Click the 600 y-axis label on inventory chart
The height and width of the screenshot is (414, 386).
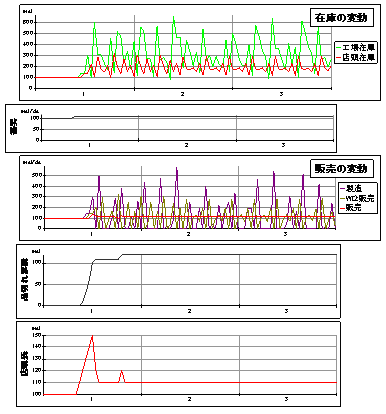28,22
